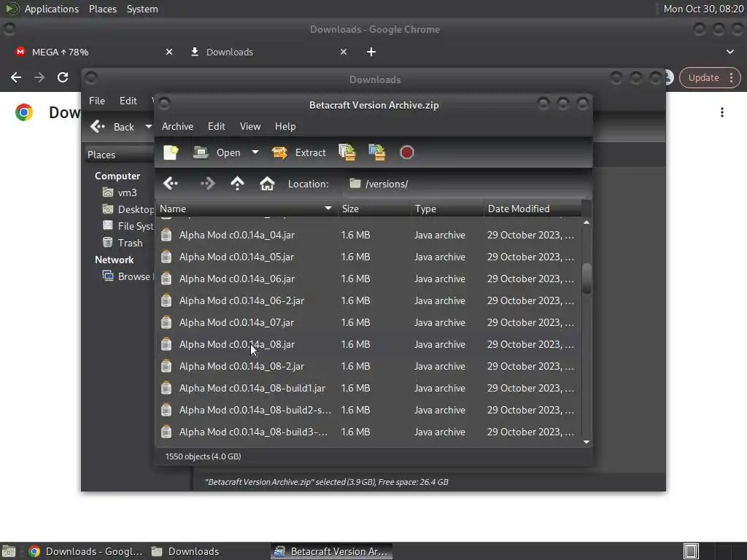747x560 pixels.
Task: Close the Downloads browser tab
Action: point(344,52)
